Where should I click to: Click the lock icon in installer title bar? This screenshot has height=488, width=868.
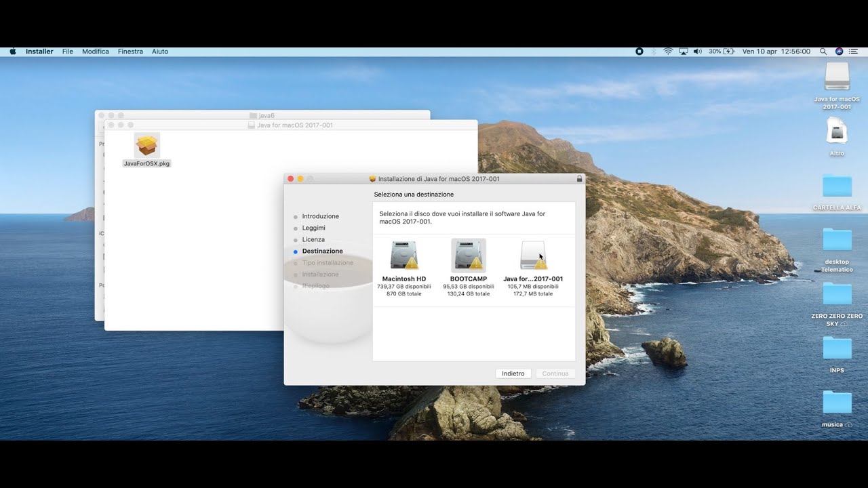click(x=579, y=179)
